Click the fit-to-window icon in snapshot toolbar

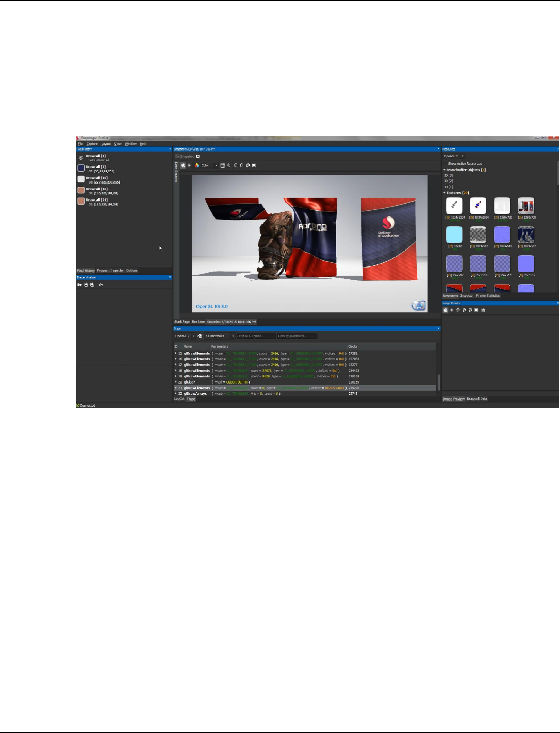point(254,165)
